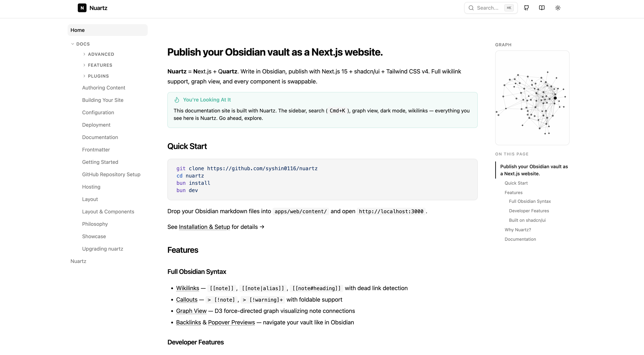This screenshot has width=644, height=355.
Task: Open the Callouts link
Action: pos(187,300)
